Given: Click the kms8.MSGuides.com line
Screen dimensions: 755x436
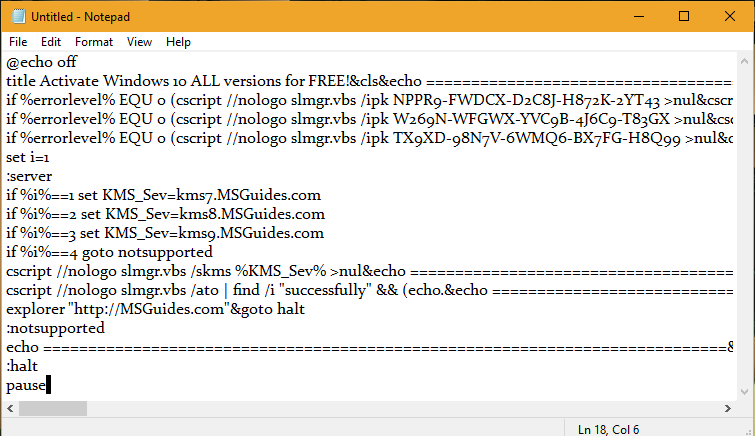Looking at the screenshot, I should click(165, 214).
